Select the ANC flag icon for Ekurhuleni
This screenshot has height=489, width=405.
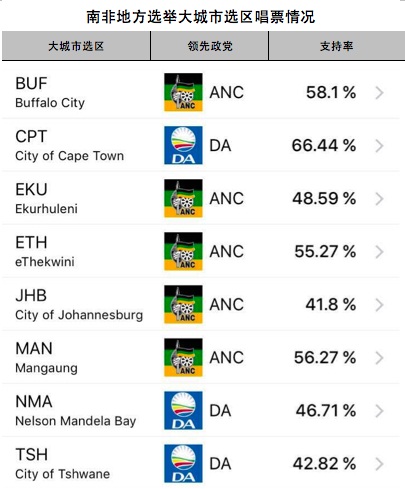(x=183, y=198)
